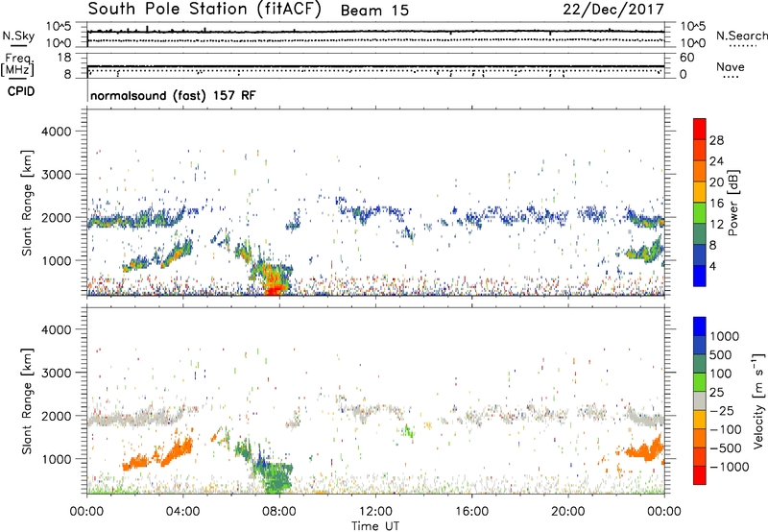Image resolution: width=768 pixels, height=532 pixels.
Task: Click the 'N.Sky' legend label
Action: 18,36
